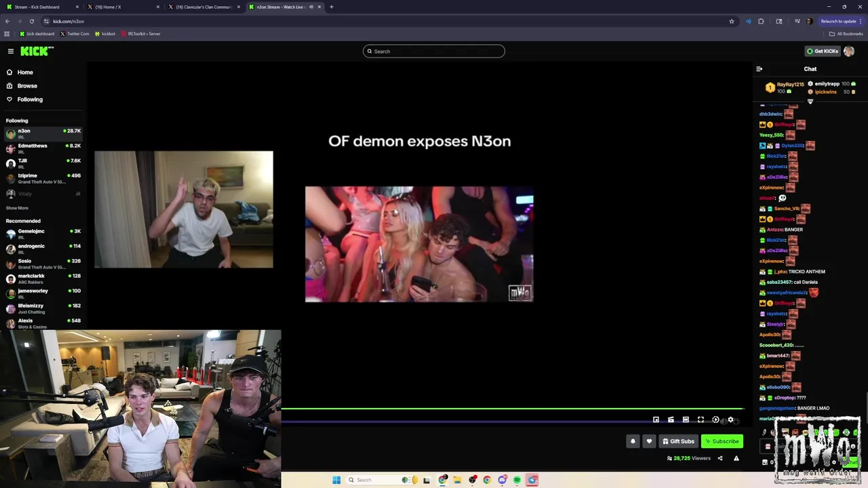Open kickbot bookmark
Image resolution: width=868 pixels, height=488 pixels.
(x=104, y=33)
